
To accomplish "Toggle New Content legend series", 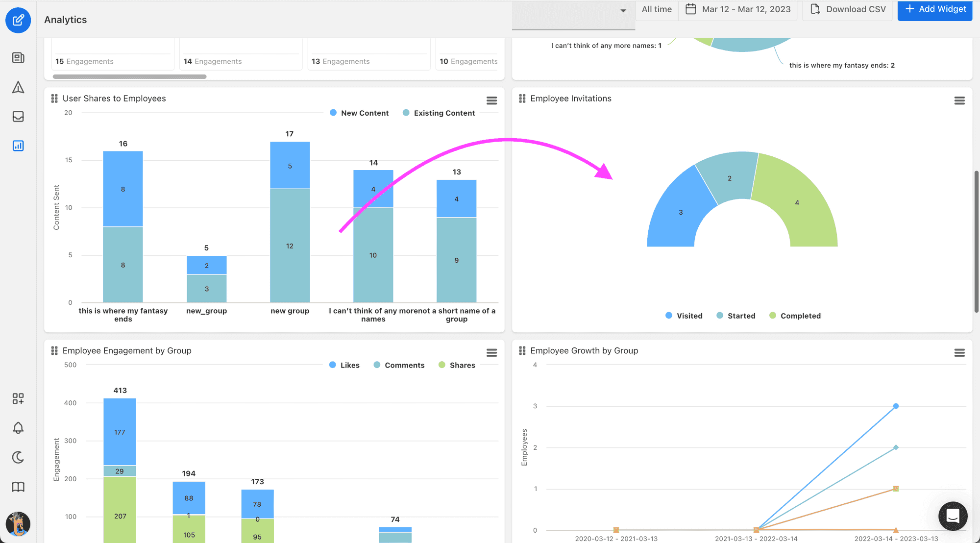I will click(359, 113).
